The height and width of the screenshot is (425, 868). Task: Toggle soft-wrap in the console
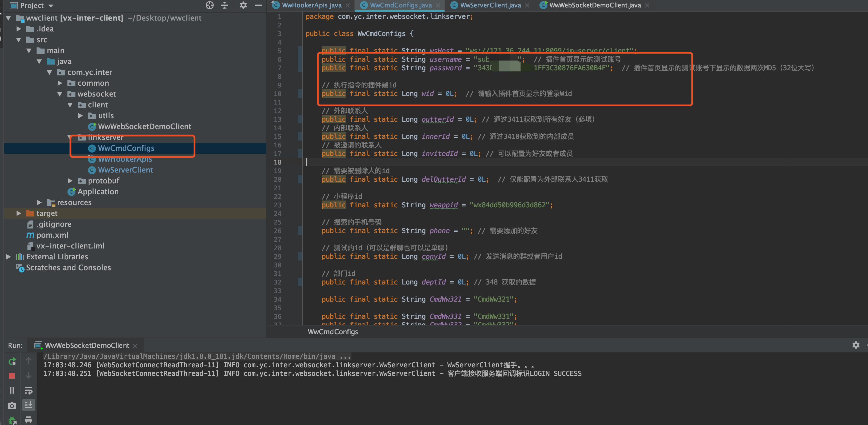click(29, 390)
